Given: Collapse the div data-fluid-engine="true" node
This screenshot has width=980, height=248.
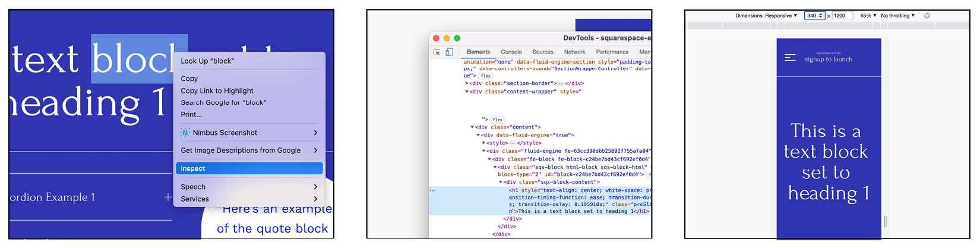Looking at the screenshot, I should tap(478, 135).
